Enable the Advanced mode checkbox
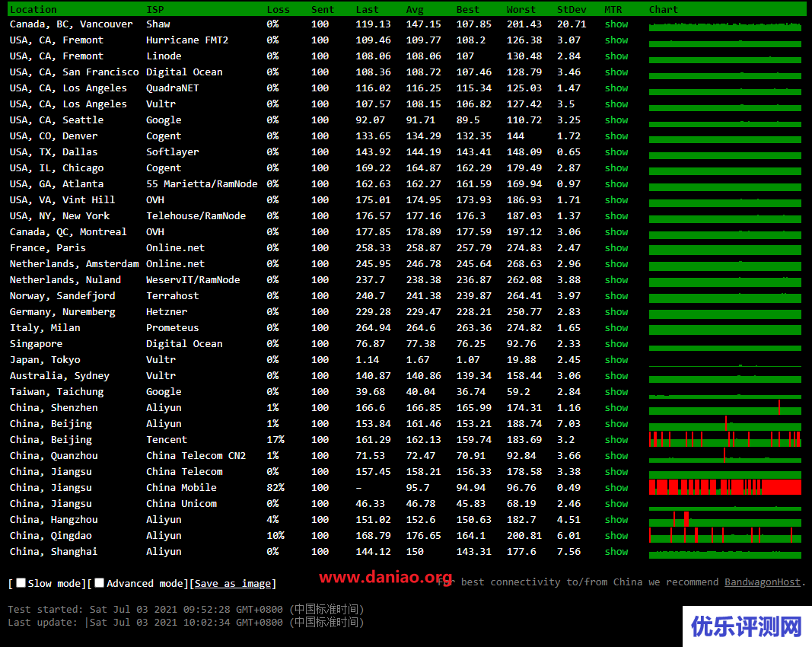 pyautogui.click(x=100, y=583)
